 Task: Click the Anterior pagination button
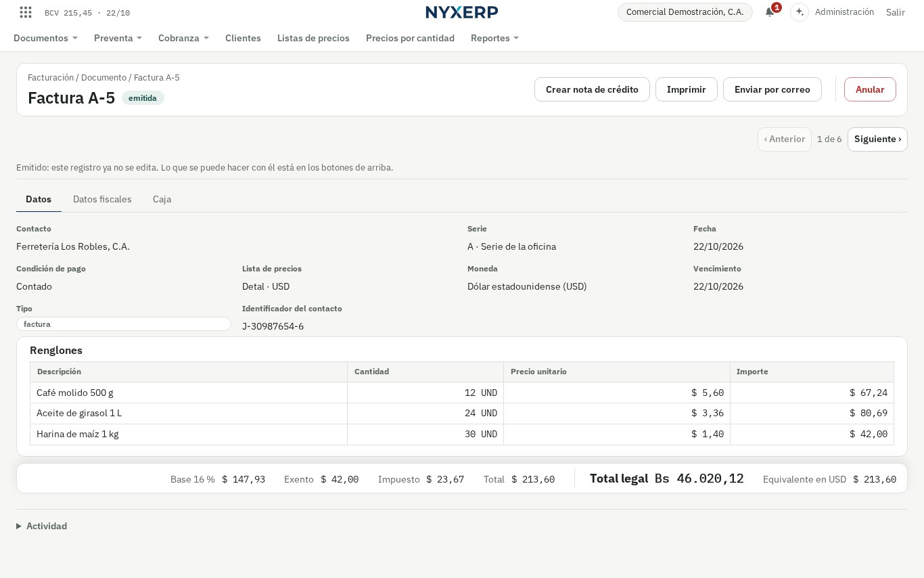(785, 139)
